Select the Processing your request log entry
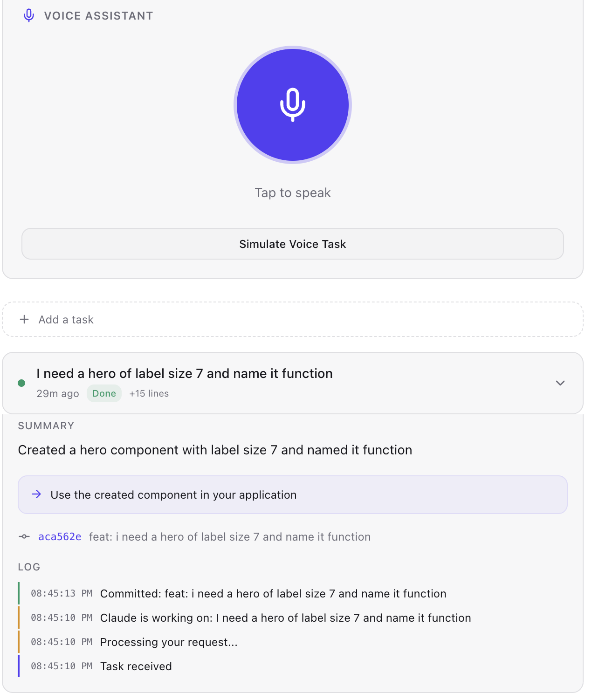Viewport: 592px width, 700px height. (134, 642)
